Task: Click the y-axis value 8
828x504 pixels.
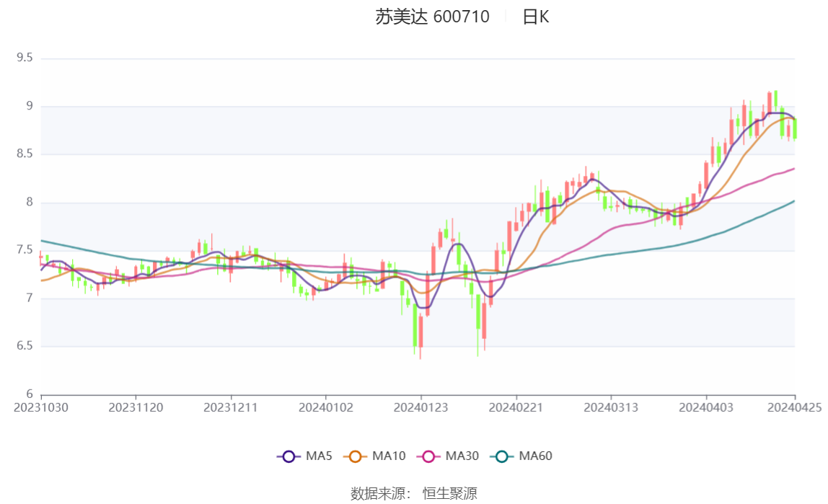Action: point(29,202)
